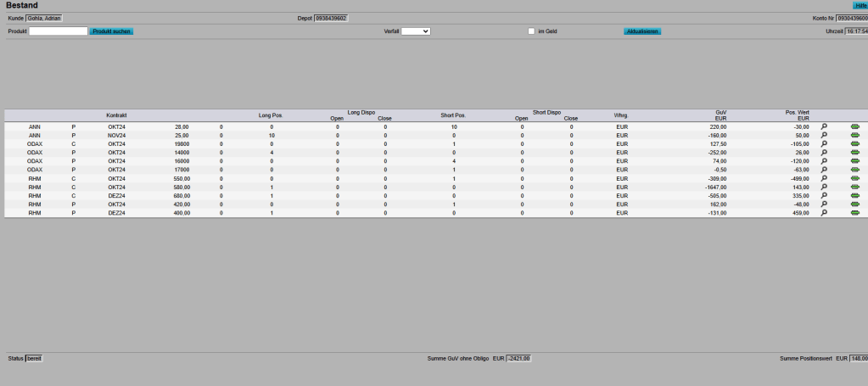
Task: Click the Pos. Wert EUR column header
Action: click(x=797, y=115)
